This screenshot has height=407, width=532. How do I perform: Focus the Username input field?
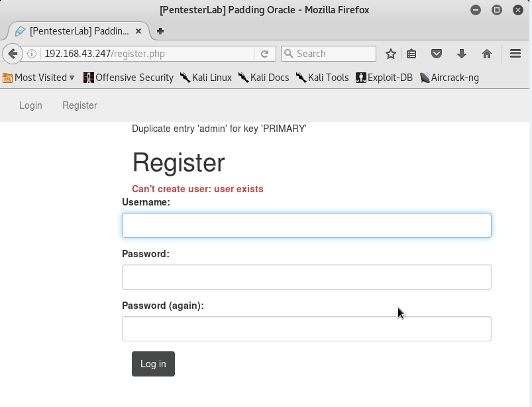click(x=307, y=225)
